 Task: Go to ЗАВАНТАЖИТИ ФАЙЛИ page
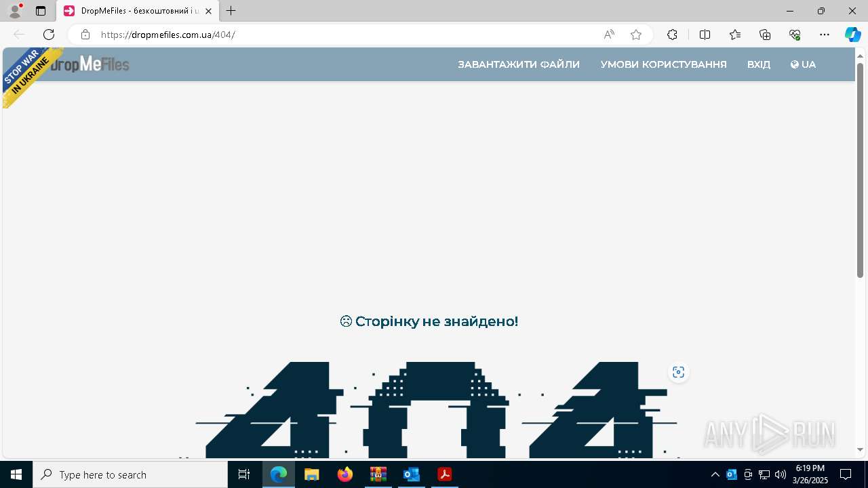tap(519, 64)
